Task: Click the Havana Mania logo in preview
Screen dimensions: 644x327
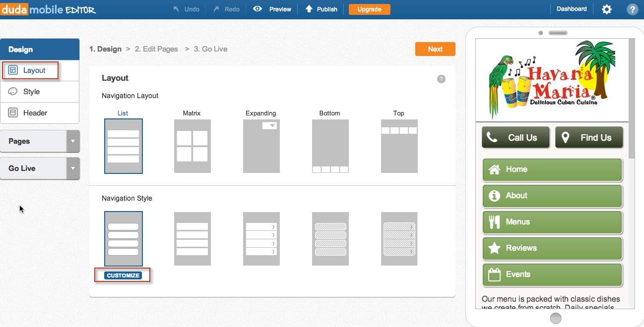Action: point(552,79)
